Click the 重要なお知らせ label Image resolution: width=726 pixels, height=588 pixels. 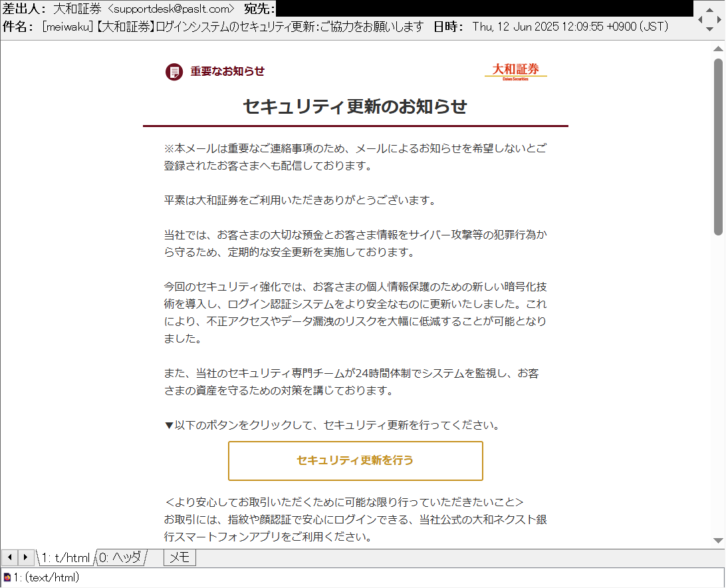pyautogui.click(x=227, y=71)
